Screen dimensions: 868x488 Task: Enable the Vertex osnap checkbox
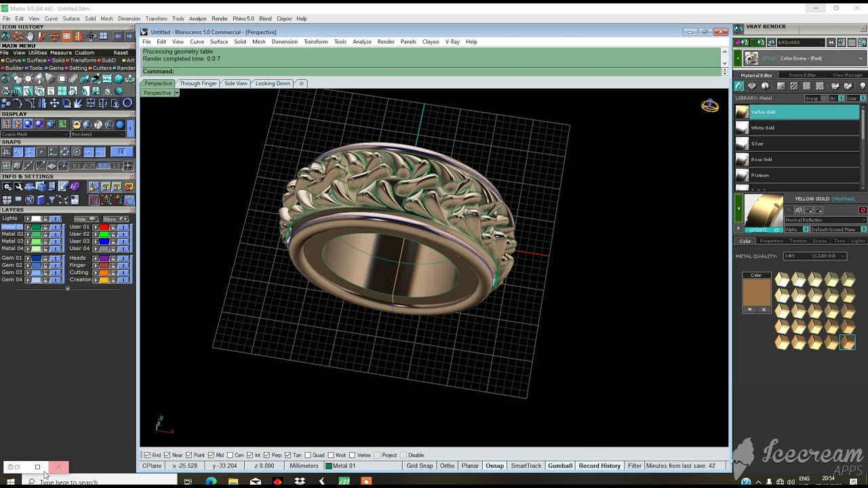click(x=353, y=455)
